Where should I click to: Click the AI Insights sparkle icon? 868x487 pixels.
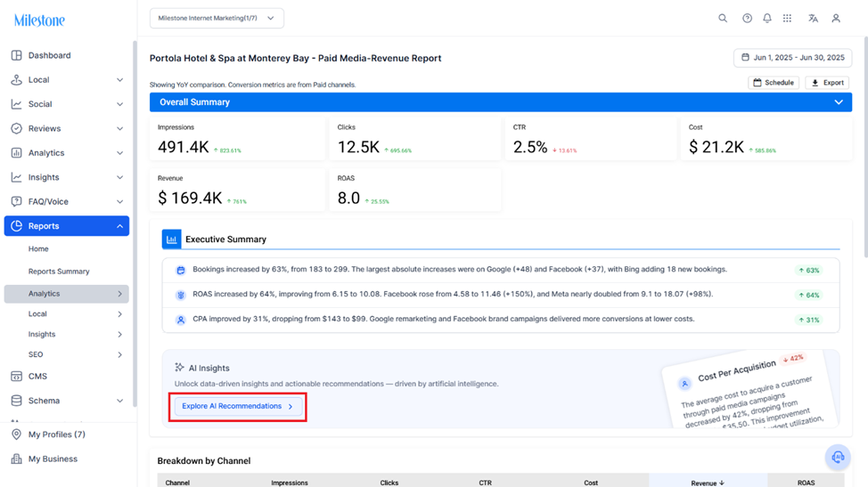click(x=179, y=368)
